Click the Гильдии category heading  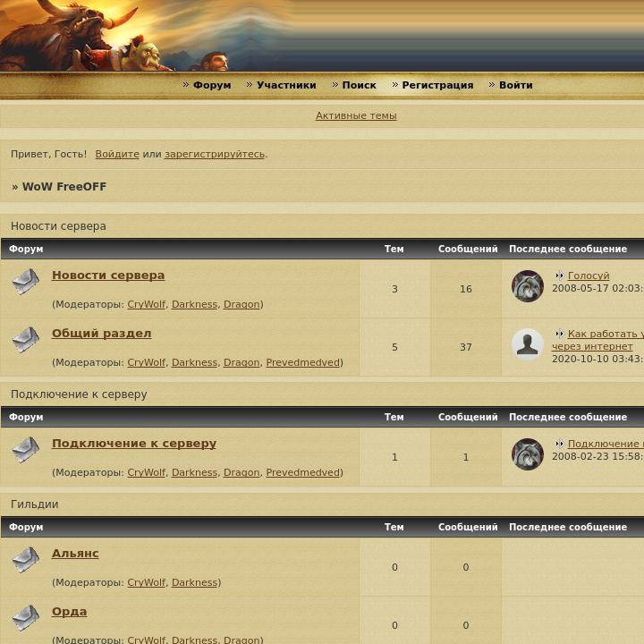(x=35, y=504)
